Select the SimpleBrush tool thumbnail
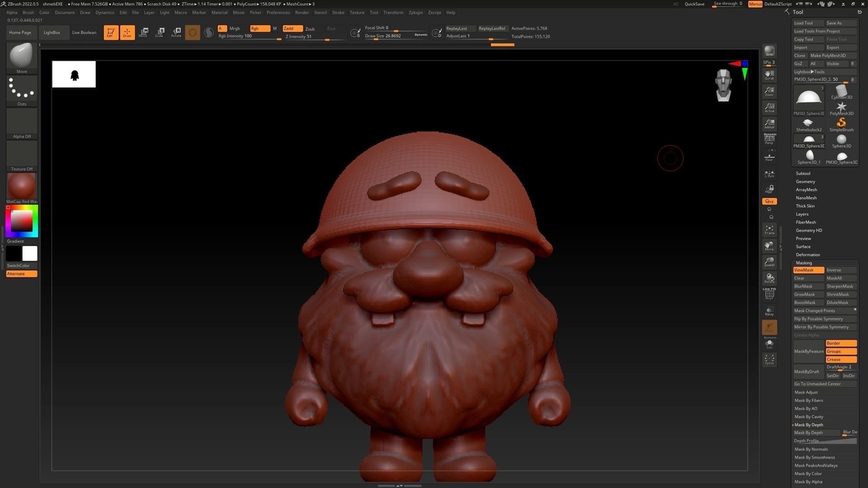 (841, 125)
